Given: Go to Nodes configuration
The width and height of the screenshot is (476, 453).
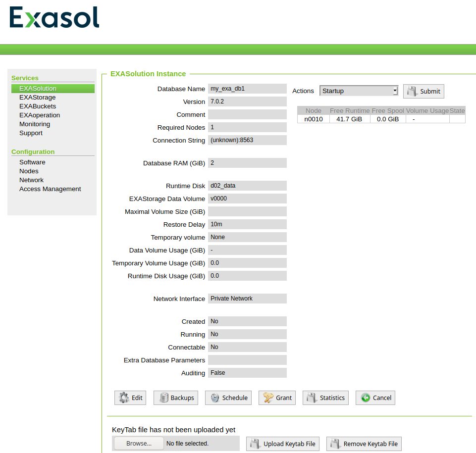Looking at the screenshot, I should (29, 171).
